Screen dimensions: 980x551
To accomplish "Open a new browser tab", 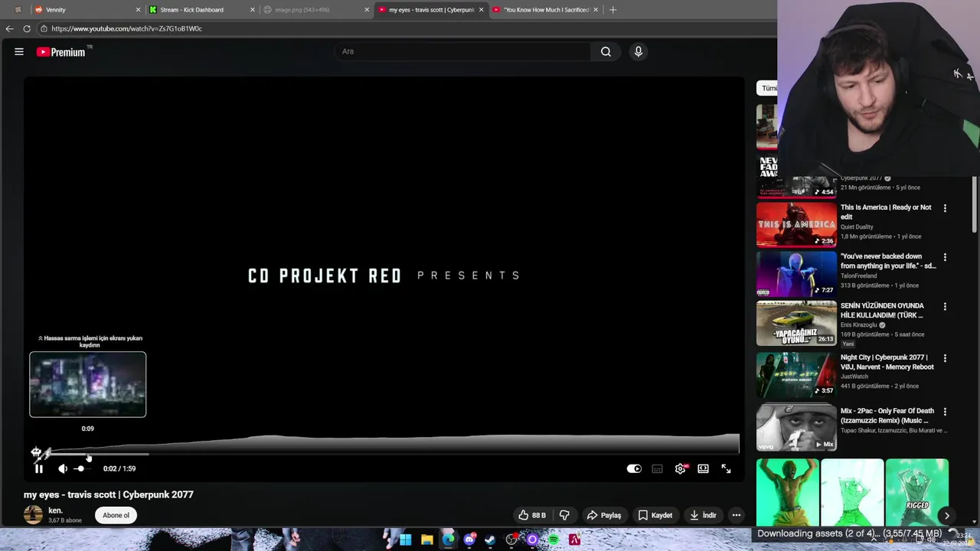I will (612, 10).
